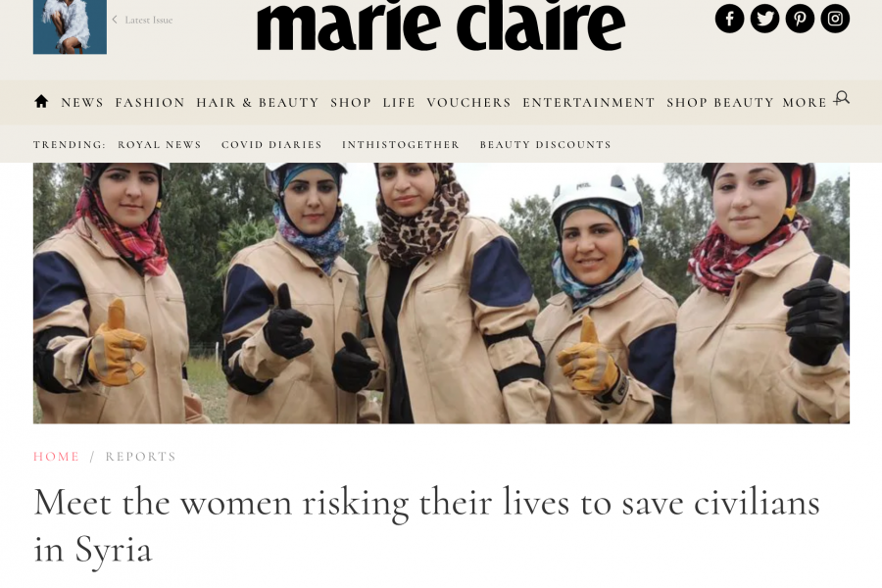The height and width of the screenshot is (588, 882).
Task: Select HAIR & BEAUTY in navigation
Action: (x=257, y=102)
